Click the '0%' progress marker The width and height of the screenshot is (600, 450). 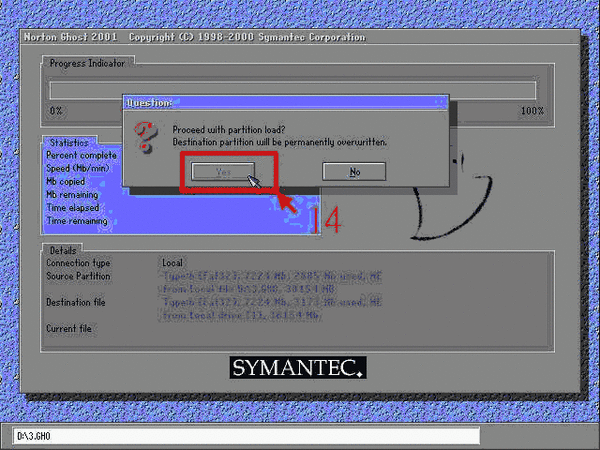pos(56,111)
